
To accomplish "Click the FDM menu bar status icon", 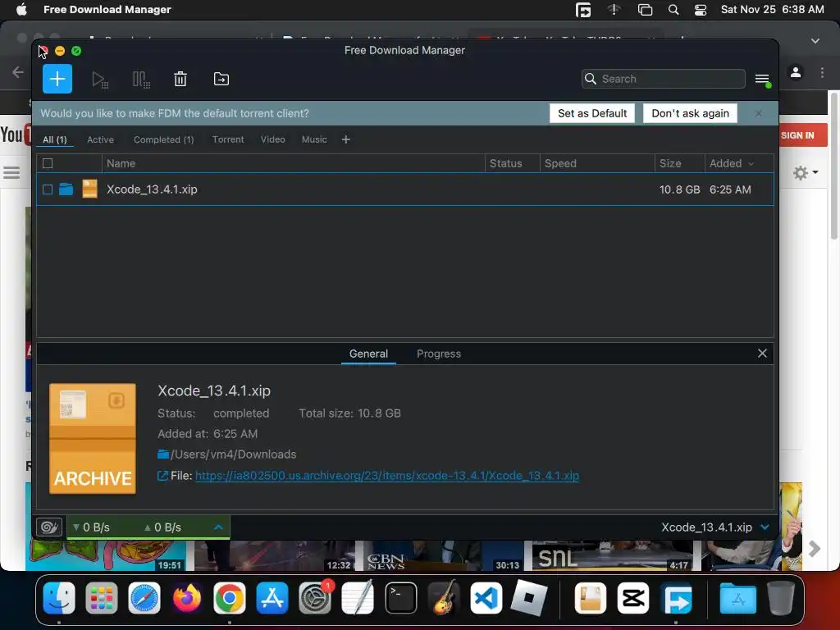I will [583, 10].
